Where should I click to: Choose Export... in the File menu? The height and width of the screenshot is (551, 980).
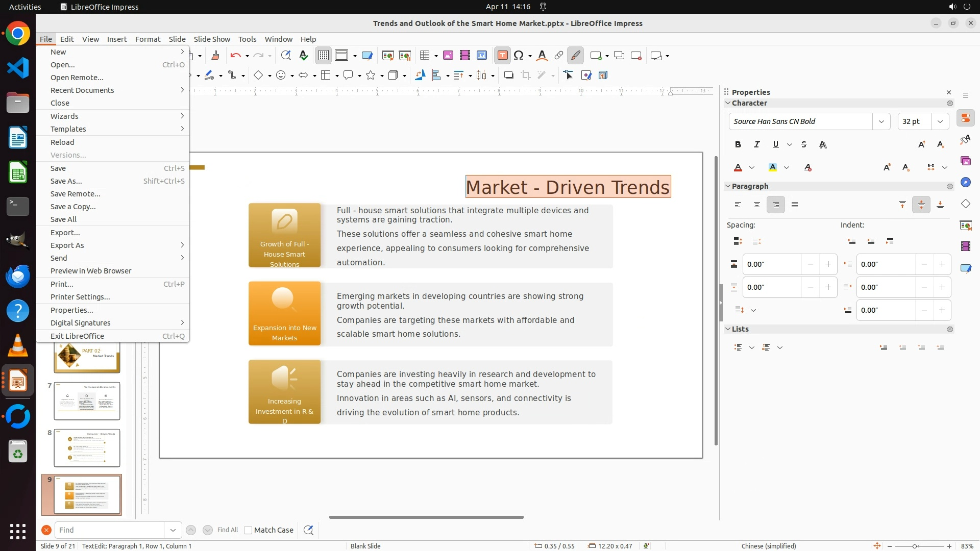pyautogui.click(x=65, y=233)
